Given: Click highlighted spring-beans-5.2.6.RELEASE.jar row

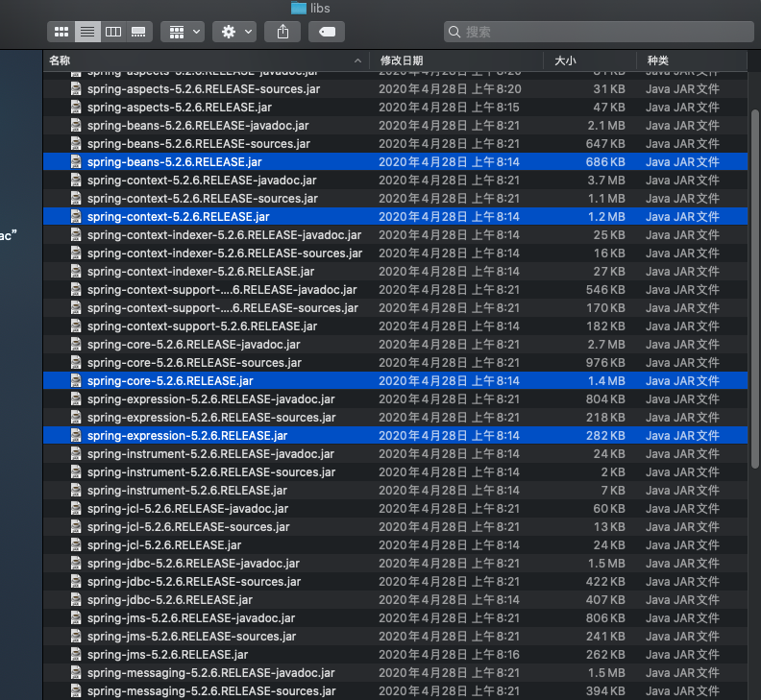Looking at the screenshot, I should coord(396,161).
